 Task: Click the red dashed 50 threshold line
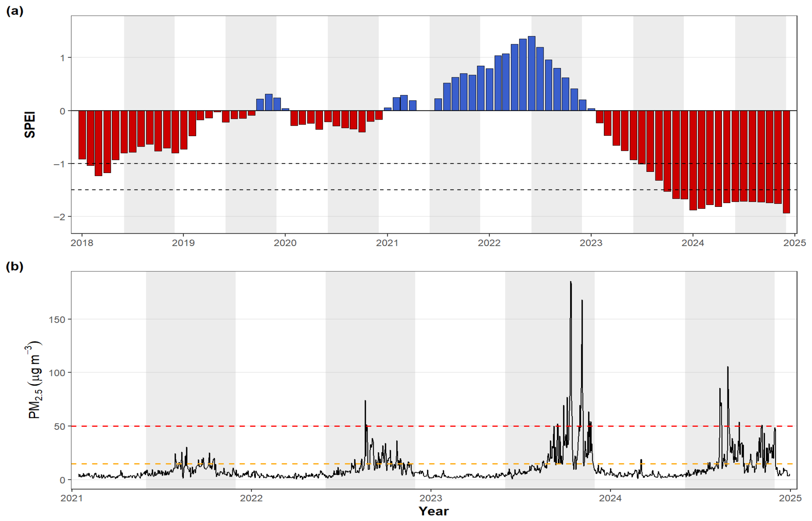[434, 426]
